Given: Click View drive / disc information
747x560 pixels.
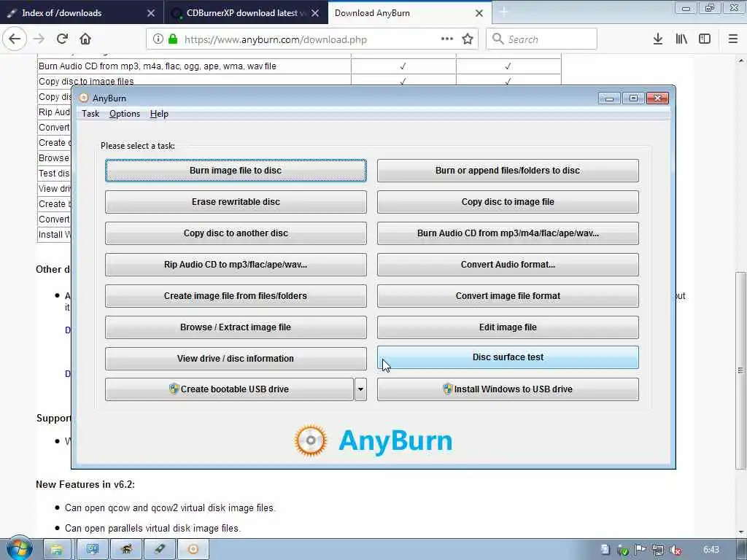Looking at the screenshot, I should point(236,359).
